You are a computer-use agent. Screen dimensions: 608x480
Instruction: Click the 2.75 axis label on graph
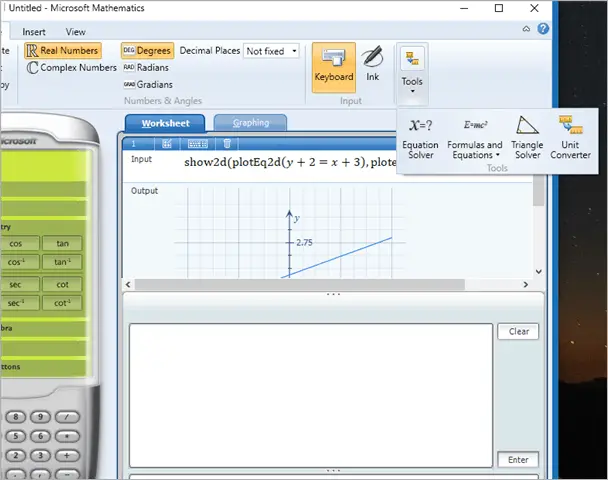click(304, 242)
